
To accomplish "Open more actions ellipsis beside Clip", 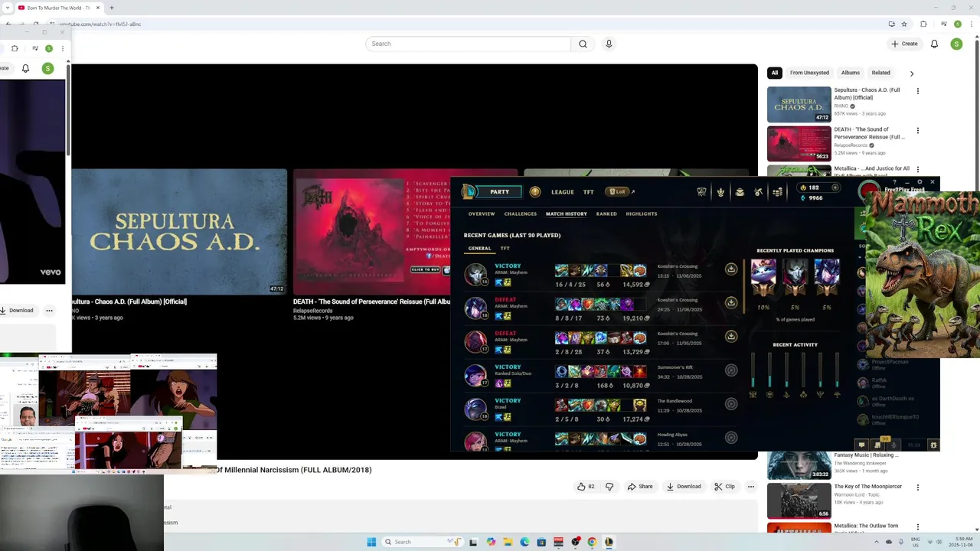I will tap(751, 486).
